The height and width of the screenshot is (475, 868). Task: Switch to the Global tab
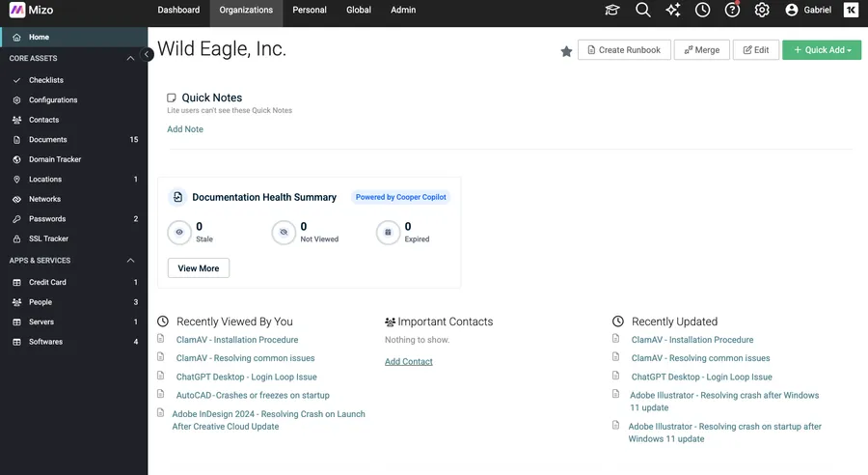tap(359, 10)
